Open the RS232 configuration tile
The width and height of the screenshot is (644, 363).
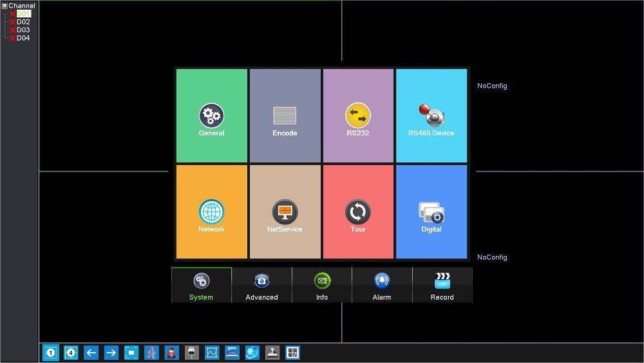click(x=358, y=115)
